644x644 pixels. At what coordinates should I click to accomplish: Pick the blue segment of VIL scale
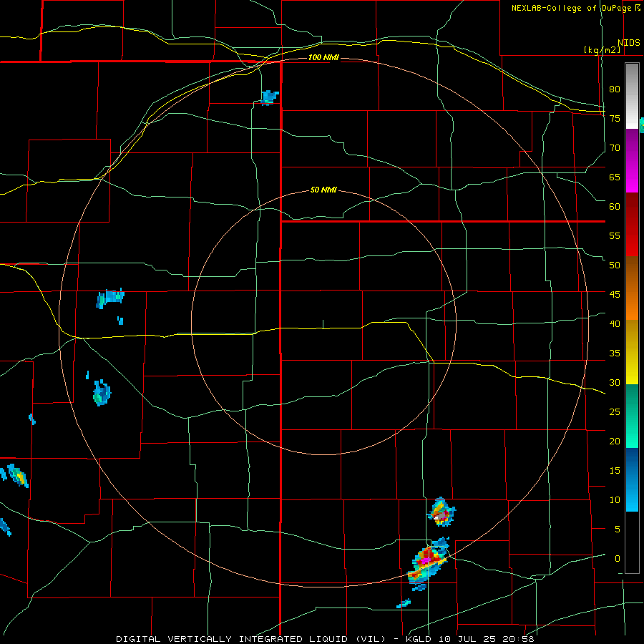tap(632, 479)
